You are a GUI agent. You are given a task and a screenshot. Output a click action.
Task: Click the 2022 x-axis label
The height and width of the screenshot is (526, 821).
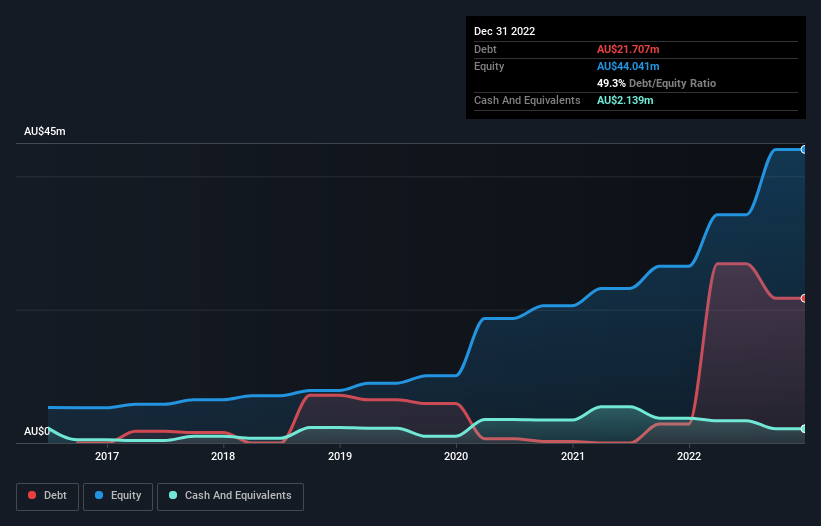pos(689,456)
